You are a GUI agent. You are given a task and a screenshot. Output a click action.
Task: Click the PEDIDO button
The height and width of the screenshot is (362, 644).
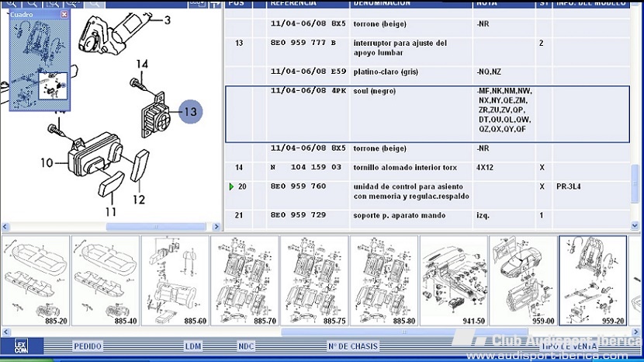coord(88,346)
